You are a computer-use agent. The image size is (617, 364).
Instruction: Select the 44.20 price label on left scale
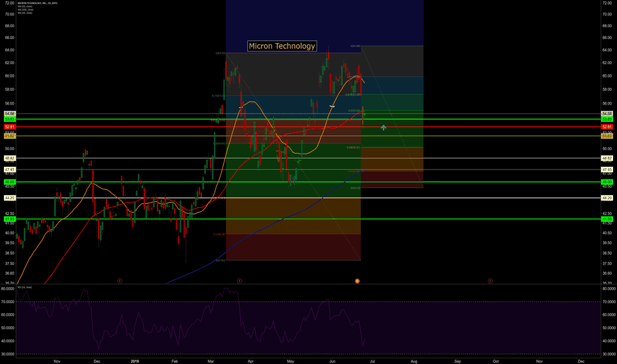point(10,198)
